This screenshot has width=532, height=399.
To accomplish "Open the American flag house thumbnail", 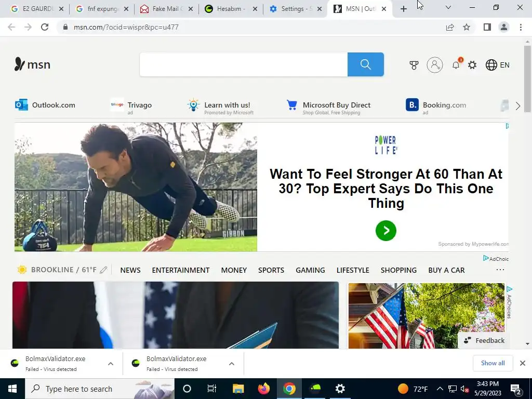I will [x=427, y=315].
